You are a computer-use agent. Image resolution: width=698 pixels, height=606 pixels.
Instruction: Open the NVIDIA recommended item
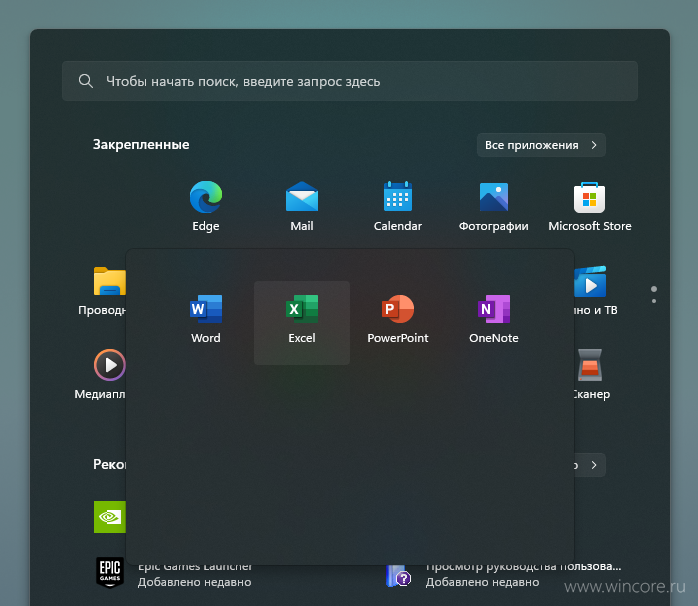click(x=110, y=517)
